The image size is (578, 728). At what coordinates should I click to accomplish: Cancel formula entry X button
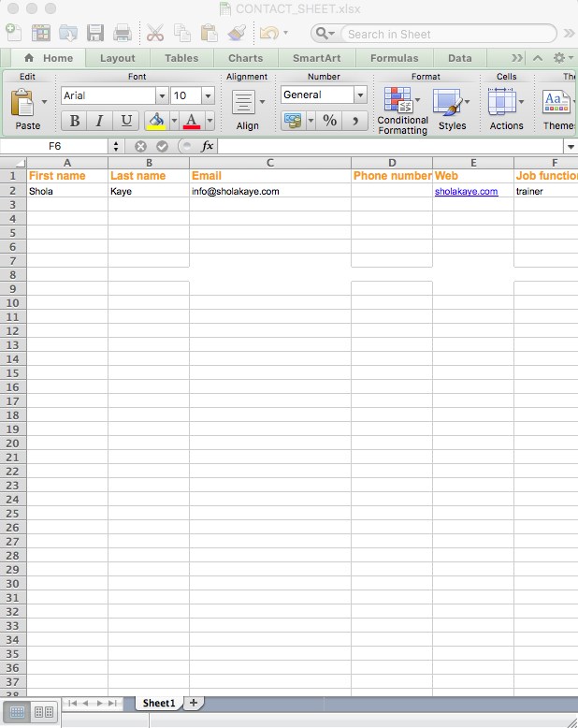point(140,147)
